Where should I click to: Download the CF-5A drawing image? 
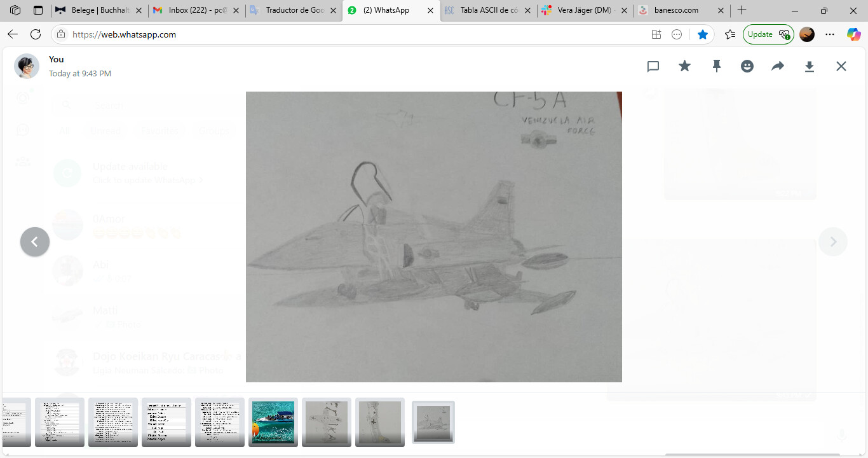click(x=810, y=66)
